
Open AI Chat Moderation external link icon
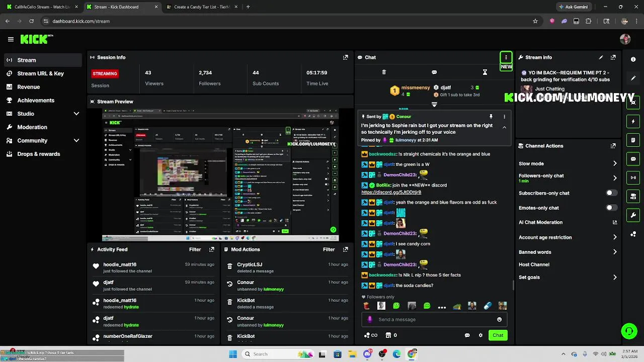[615, 222]
